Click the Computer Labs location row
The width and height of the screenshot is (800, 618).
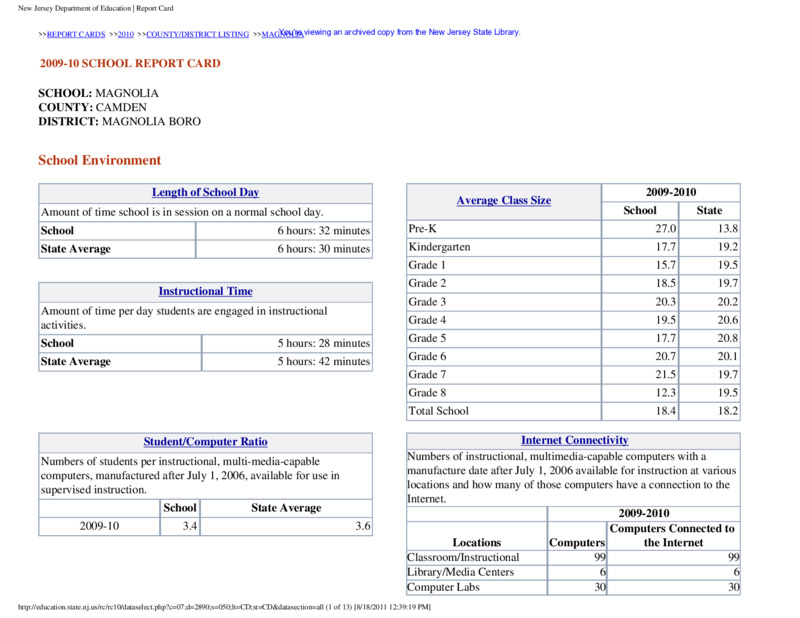(x=573, y=587)
